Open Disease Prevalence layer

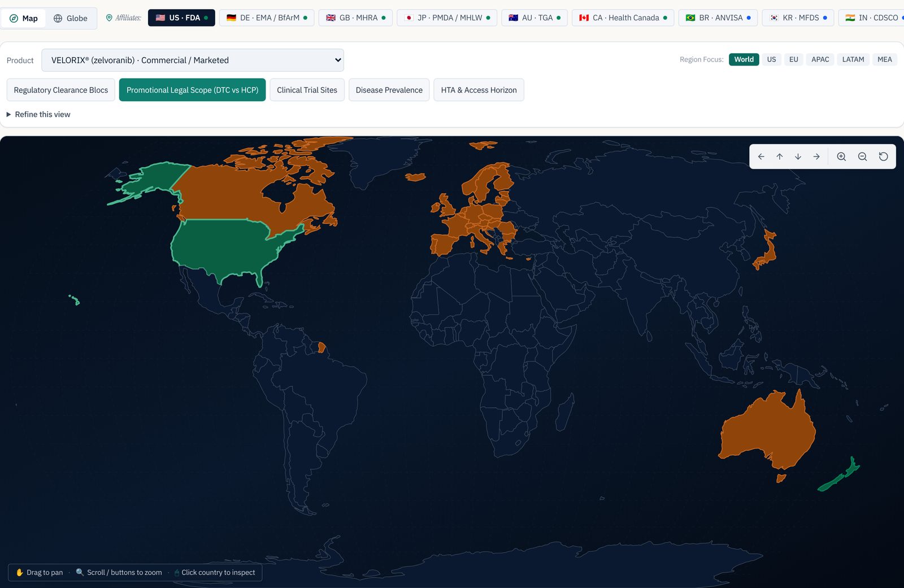coord(389,90)
